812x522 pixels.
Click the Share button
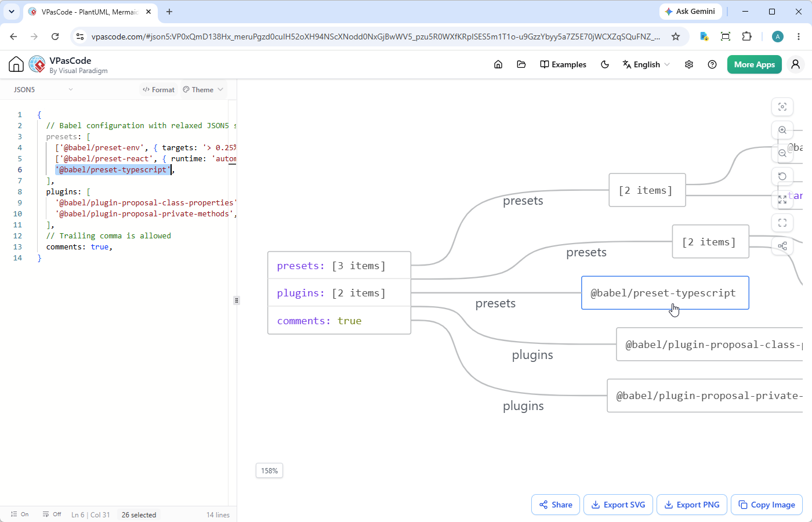[x=556, y=505]
